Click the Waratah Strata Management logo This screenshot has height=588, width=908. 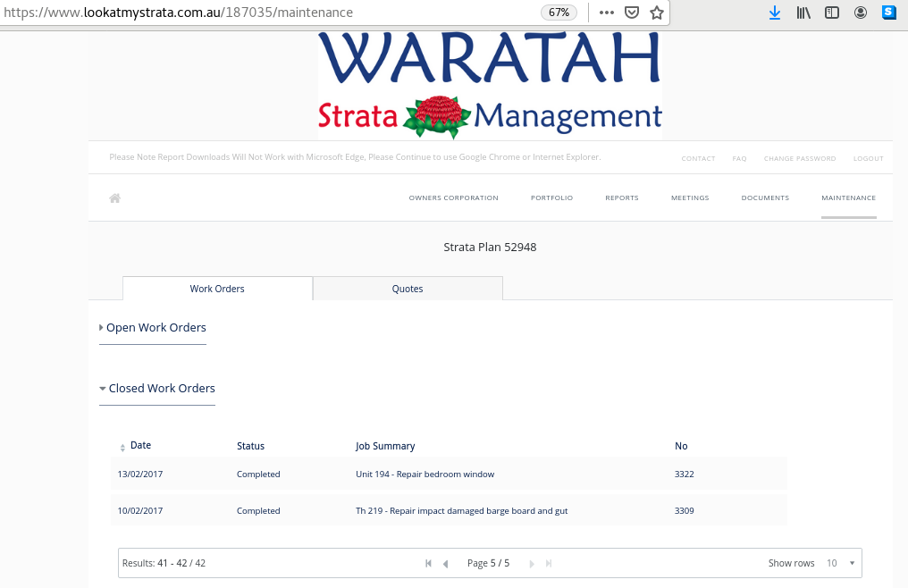[490, 85]
